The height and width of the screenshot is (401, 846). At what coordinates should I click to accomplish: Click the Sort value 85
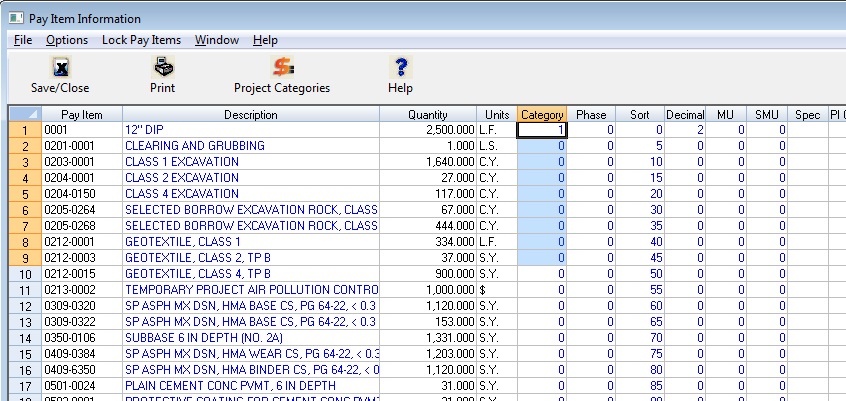[x=640, y=386]
